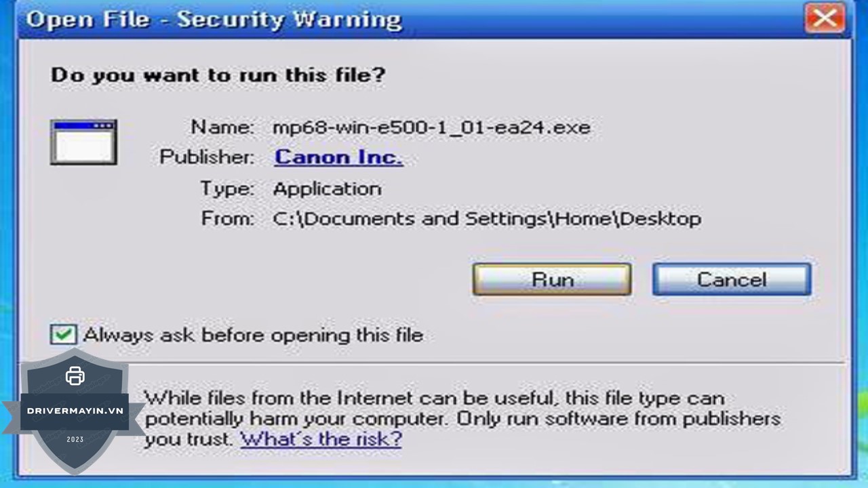Cancel the file open dialog
Screen dimensions: 868x488
[x=732, y=280]
